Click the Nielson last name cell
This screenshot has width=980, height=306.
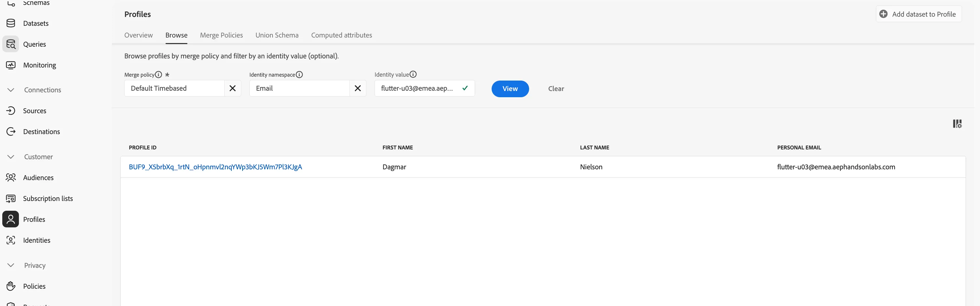[591, 167]
